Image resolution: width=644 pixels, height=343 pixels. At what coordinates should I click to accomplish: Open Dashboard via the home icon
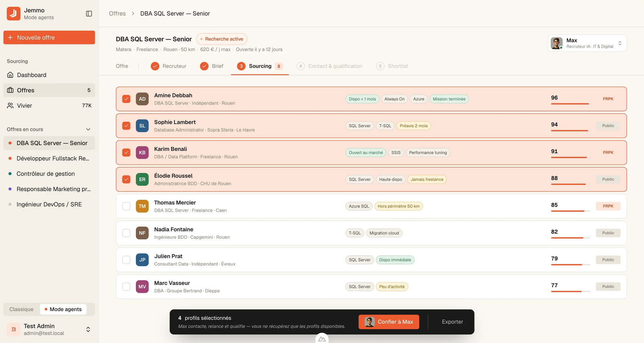pyautogui.click(x=11, y=75)
